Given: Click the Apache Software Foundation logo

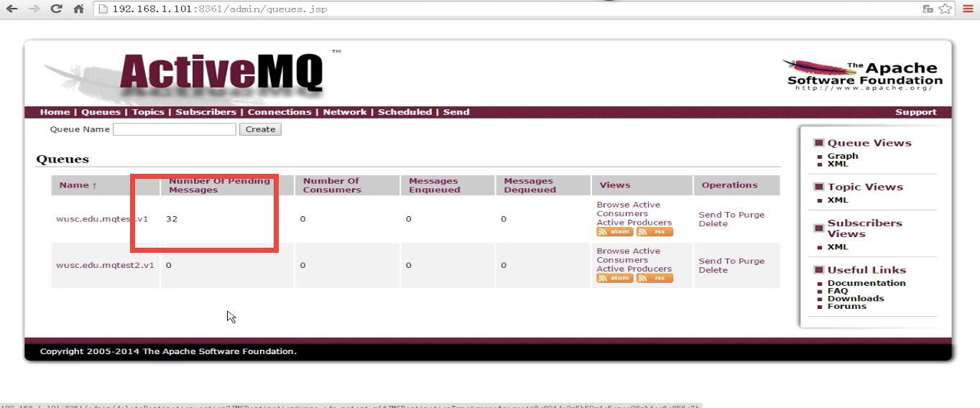Looking at the screenshot, I should (864, 75).
